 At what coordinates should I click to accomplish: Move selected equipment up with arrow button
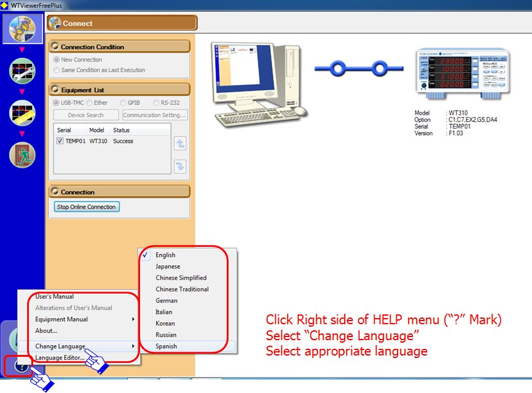pos(180,144)
